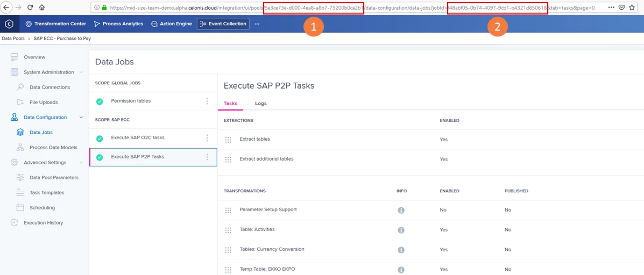Collapse Data Configuration section chevron
The image size is (644, 275).
81,118
